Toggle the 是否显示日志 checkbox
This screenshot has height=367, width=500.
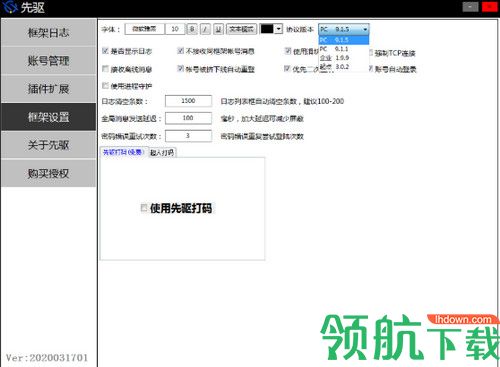click(x=105, y=51)
